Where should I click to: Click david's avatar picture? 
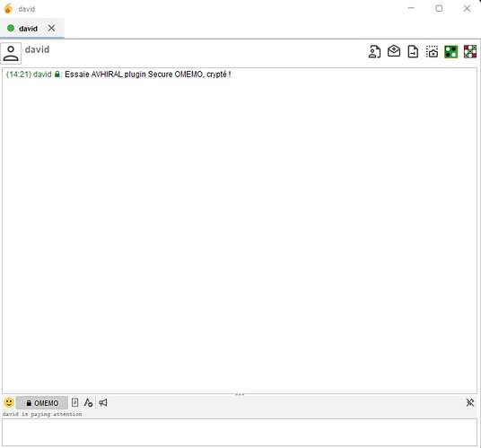click(x=11, y=53)
